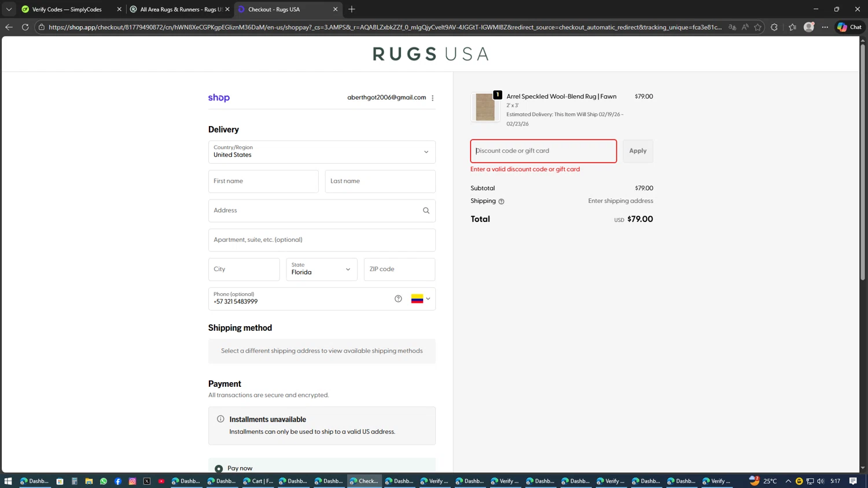The height and width of the screenshot is (488, 868).
Task: Go back with browser back arrow
Action: (9, 27)
